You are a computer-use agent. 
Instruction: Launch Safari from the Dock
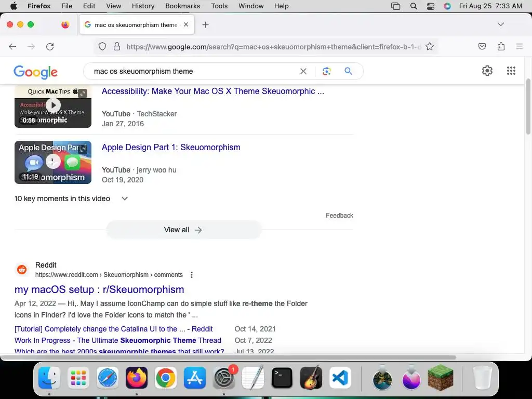[x=107, y=378]
